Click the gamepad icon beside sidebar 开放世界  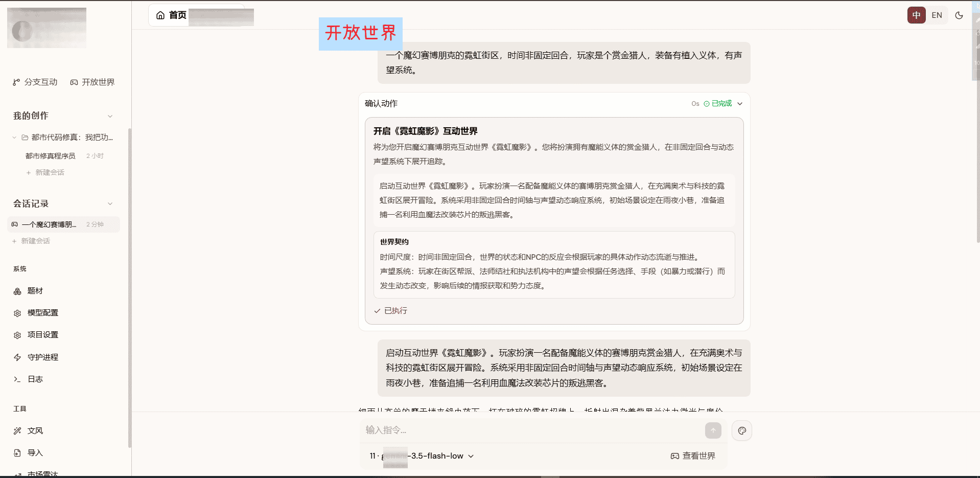click(x=74, y=82)
